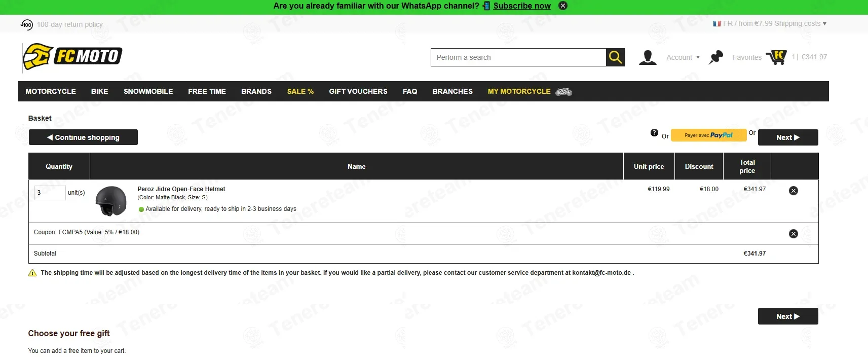The image size is (868, 359).
Task: Expand the FR shipping costs dropdown
Action: (775, 23)
